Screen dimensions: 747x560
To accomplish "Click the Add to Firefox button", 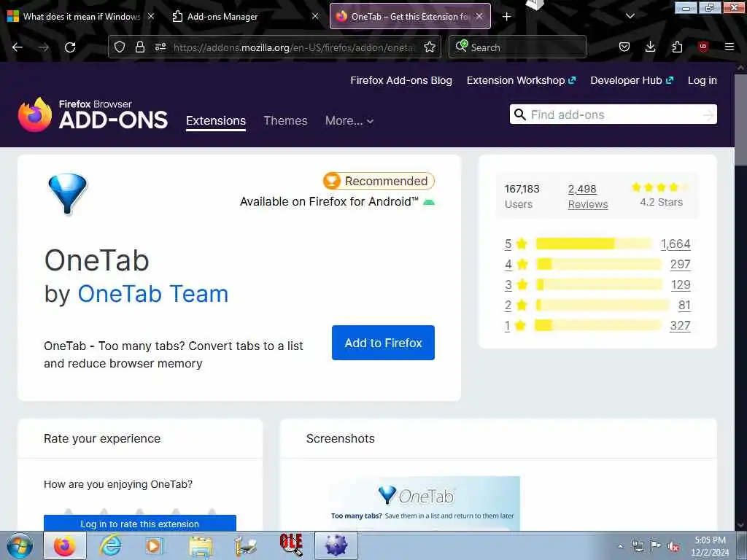I will click(x=383, y=343).
